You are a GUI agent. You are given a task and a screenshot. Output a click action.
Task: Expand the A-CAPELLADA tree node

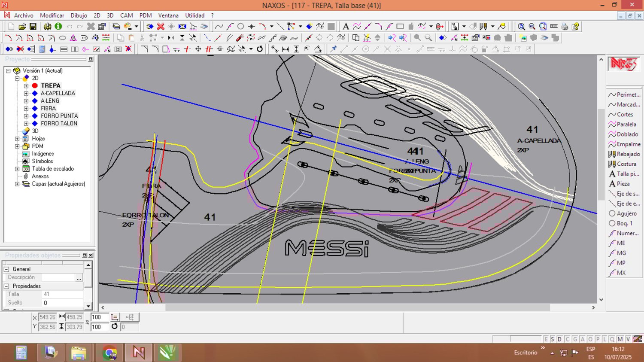click(26, 93)
